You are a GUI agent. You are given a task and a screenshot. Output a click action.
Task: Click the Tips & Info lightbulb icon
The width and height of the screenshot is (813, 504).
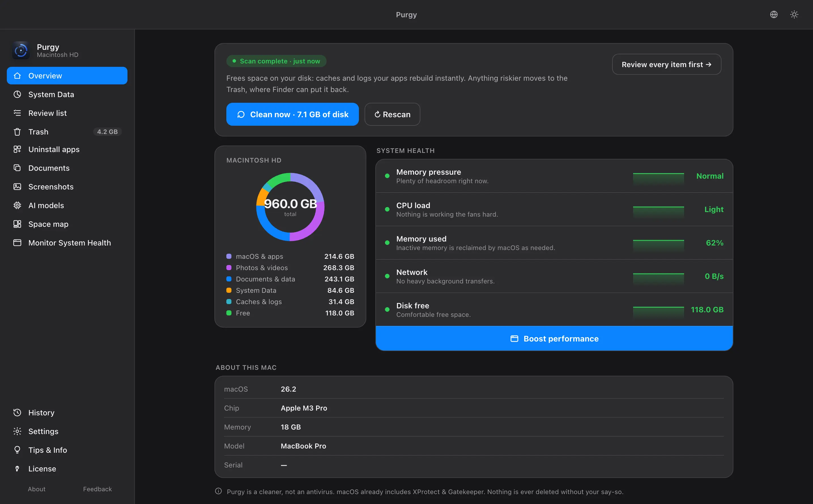pyautogui.click(x=17, y=450)
